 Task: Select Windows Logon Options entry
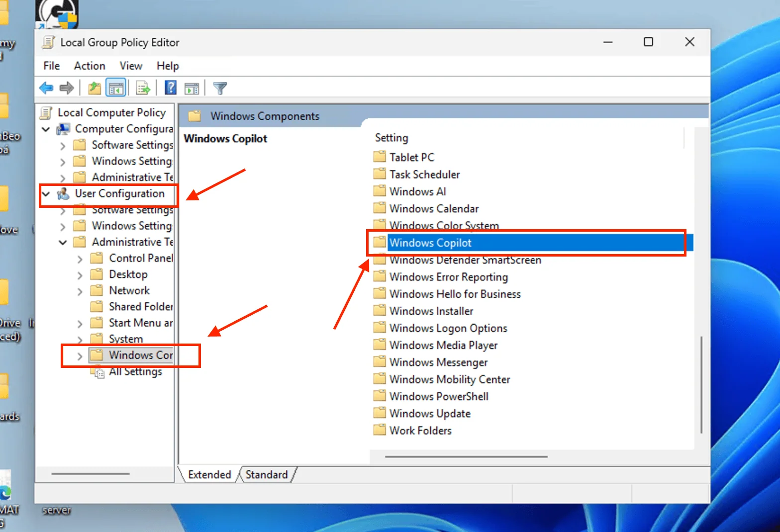click(448, 328)
